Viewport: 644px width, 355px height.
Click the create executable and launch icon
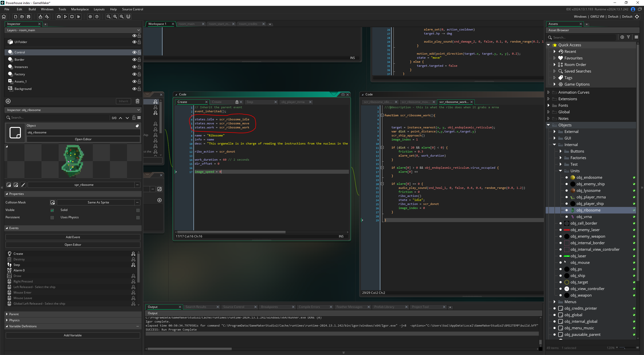[x=47, y=17]
